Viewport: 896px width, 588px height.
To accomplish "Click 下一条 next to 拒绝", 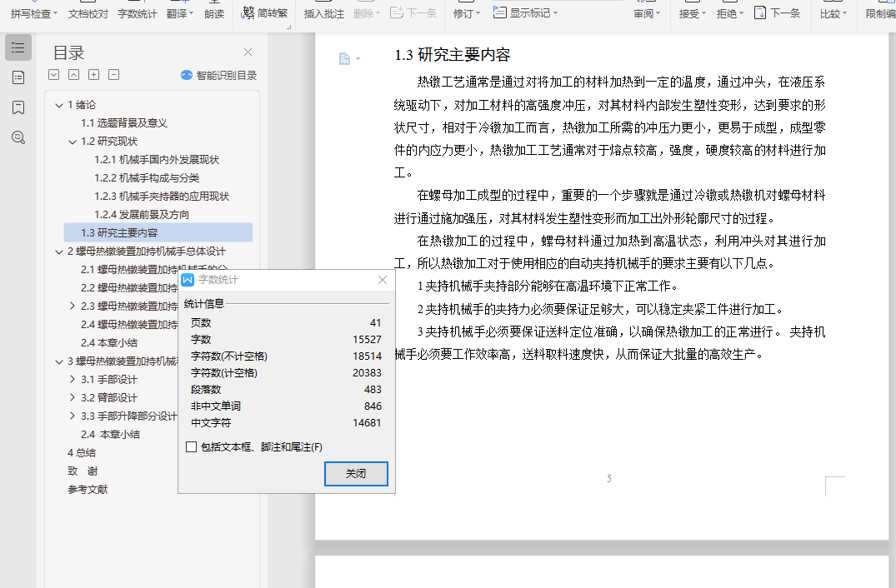I will pos(777,12).
